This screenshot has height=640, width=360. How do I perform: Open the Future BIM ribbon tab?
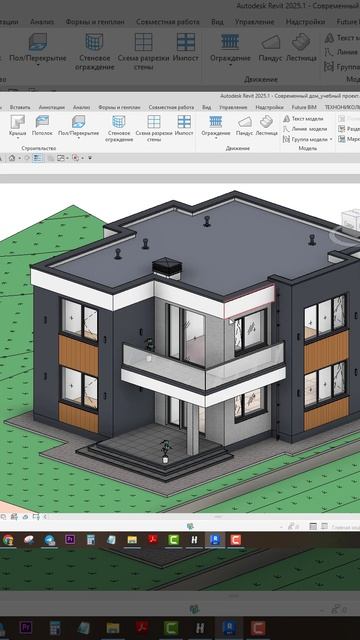click(304, 107)
